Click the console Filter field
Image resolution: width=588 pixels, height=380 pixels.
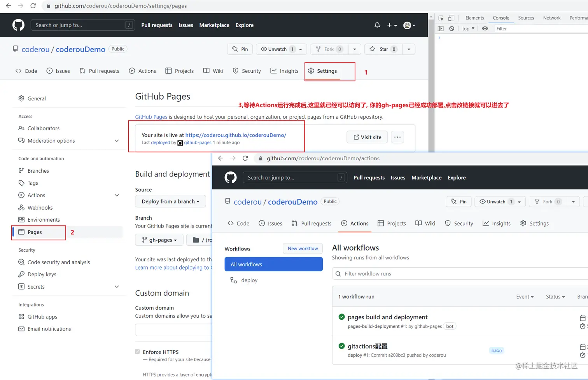[x=541, y=29]
